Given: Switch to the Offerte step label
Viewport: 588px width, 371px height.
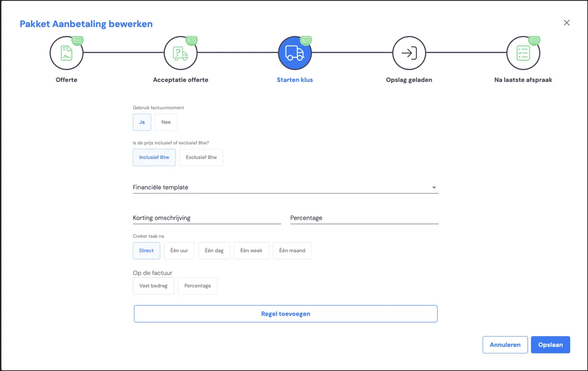Looking at the screenshot, I should coord(67,80).
